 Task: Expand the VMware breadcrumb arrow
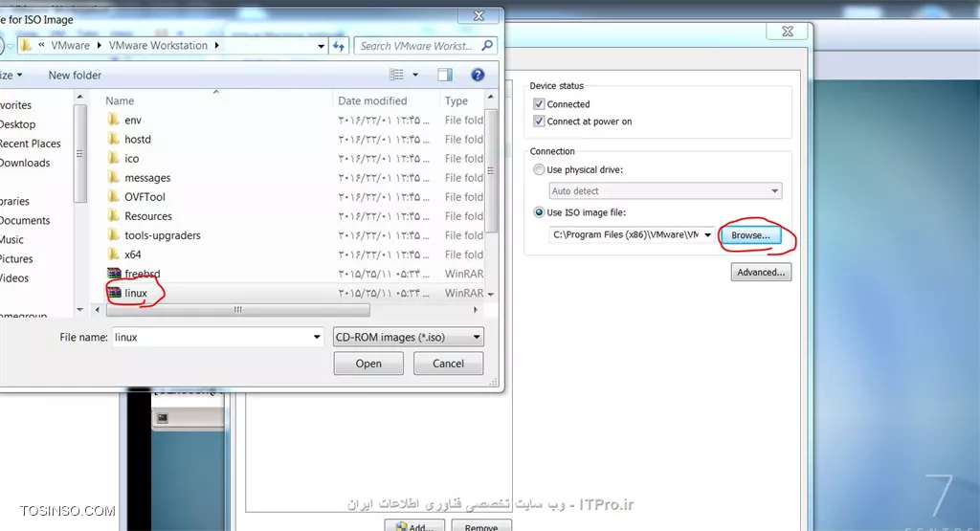click(x=99, y=45)
